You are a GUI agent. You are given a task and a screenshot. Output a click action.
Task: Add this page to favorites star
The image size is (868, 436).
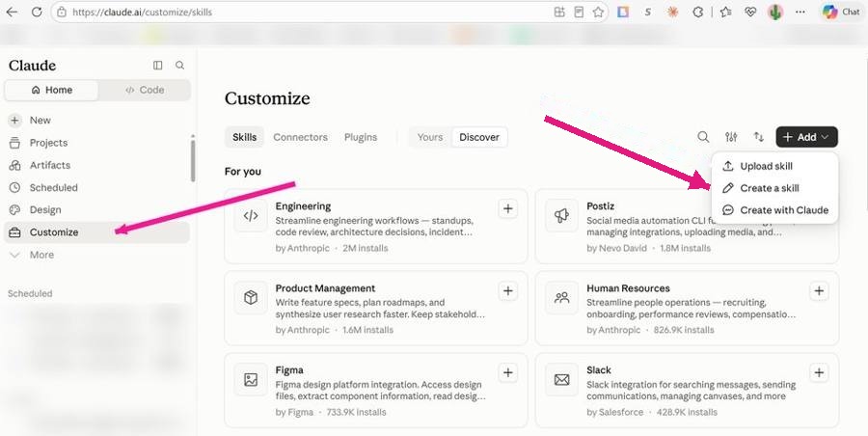598,12
